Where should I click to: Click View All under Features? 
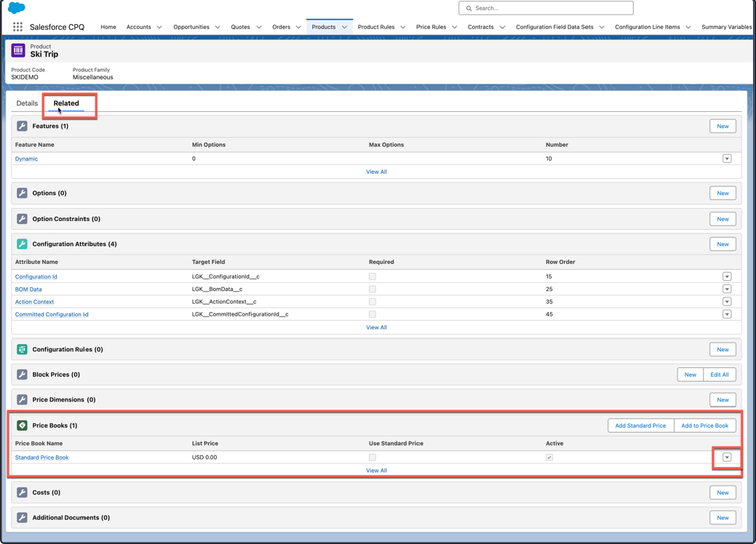(x=377, y=172)
